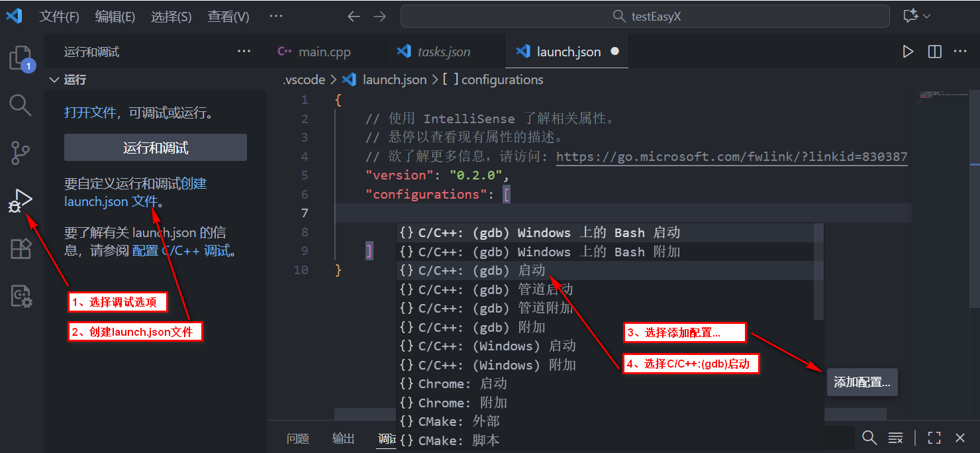This screenshot has width=980, height=453.
Task: Open the Explorer view in activity bar
Action: pos(21,58)
